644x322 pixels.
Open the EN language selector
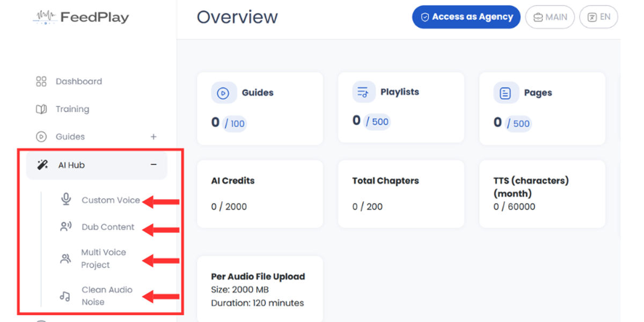(x=599, y=17)
